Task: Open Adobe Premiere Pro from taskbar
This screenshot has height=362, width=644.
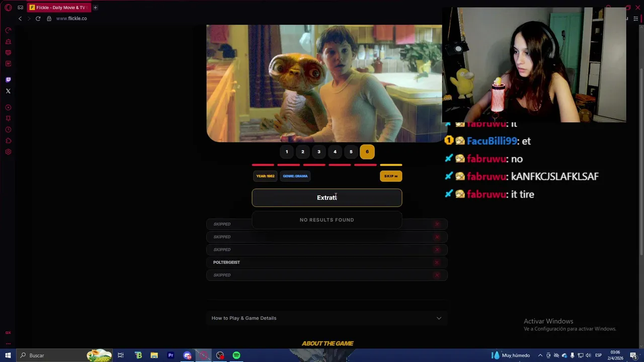Action: pos(171,355)
